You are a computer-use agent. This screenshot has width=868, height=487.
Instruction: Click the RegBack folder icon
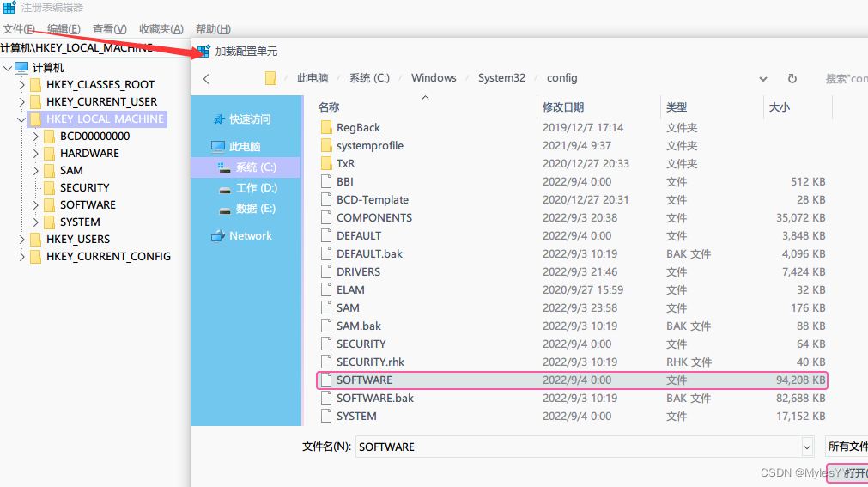(x=326, y=127)
